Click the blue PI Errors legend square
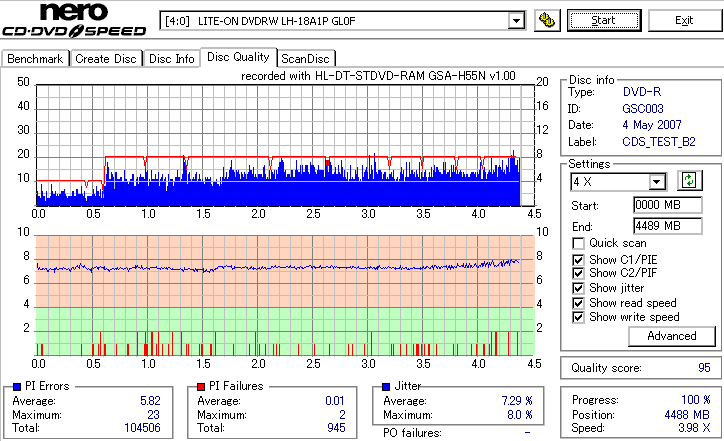724x441 pixels. (x=17, y=387)
